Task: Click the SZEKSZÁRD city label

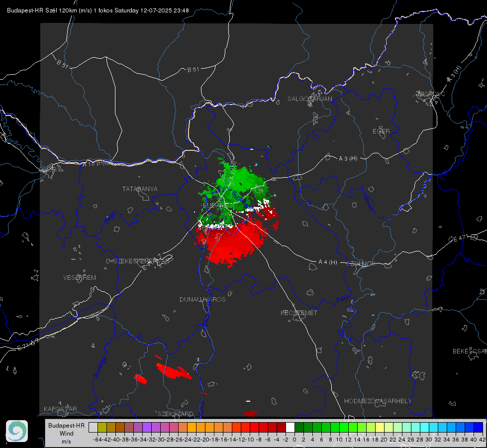Action: pos(175,414)
